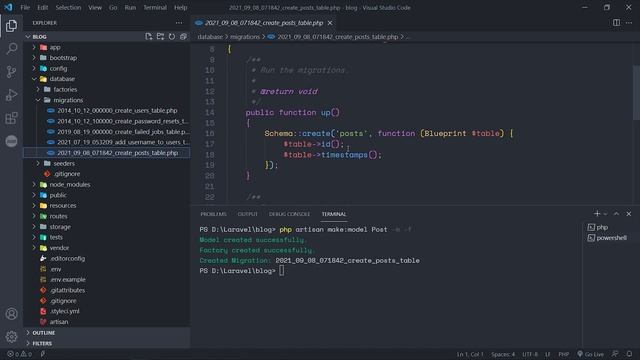Open the .env file
The width and height of the screenshot is (640, 360).
(107, 269)
